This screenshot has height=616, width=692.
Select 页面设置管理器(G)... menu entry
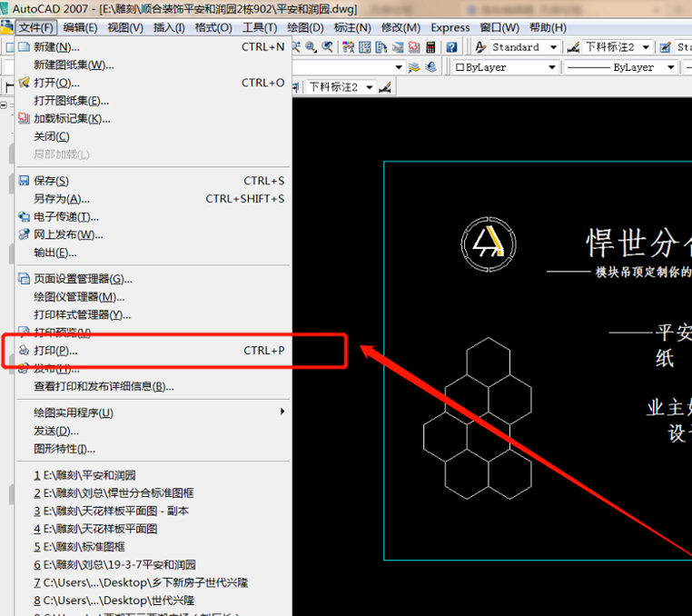click(x=84, y=279)
